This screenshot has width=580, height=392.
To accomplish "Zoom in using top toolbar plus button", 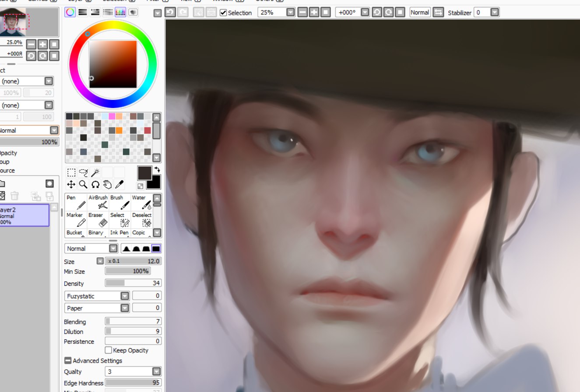I will click(x=314, y=12).
